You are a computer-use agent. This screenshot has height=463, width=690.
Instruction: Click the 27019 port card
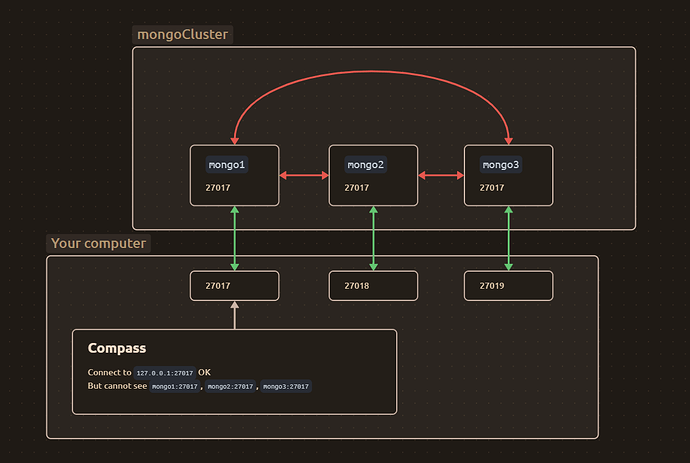click(x=508, y=286)
